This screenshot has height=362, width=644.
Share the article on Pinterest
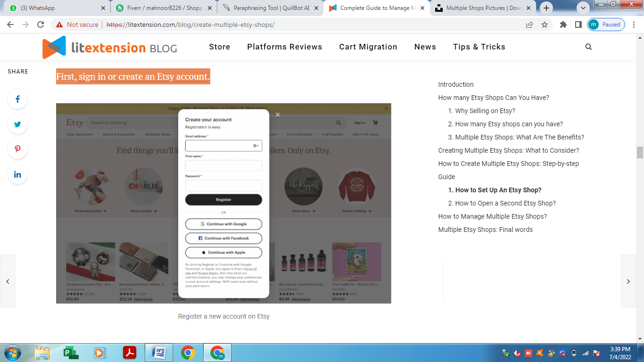tap(17, 149)
